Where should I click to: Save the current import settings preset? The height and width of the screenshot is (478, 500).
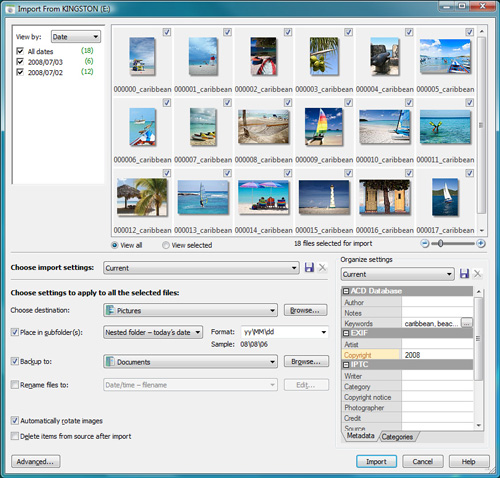pyautogui.click(x=309, y=267)
